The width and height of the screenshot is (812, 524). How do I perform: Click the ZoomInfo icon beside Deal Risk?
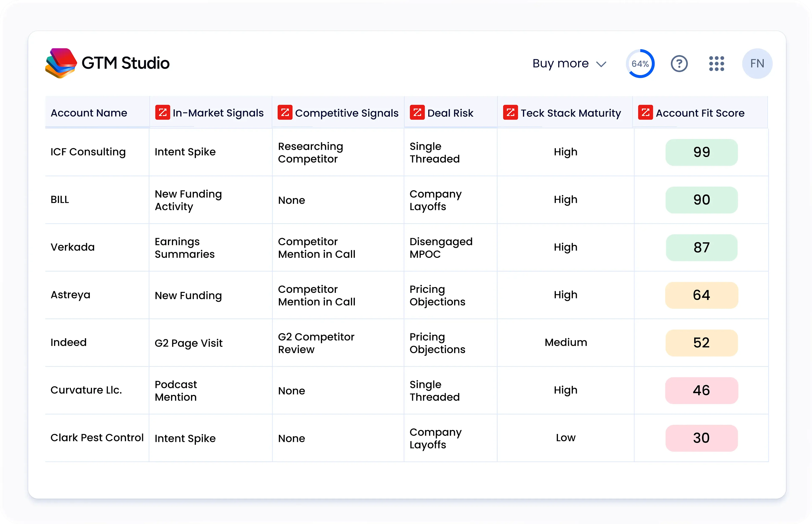point(417,113)
